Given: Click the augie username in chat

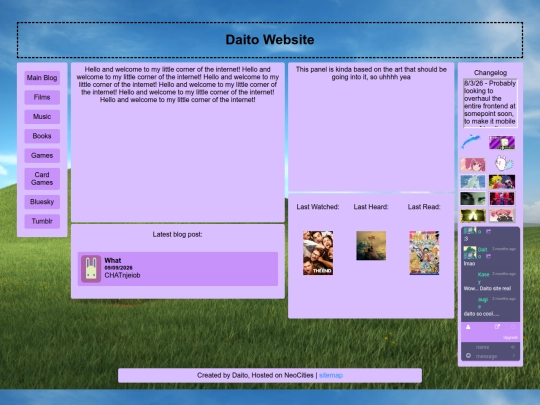Looking at the screenshot, I should point(482,303).
